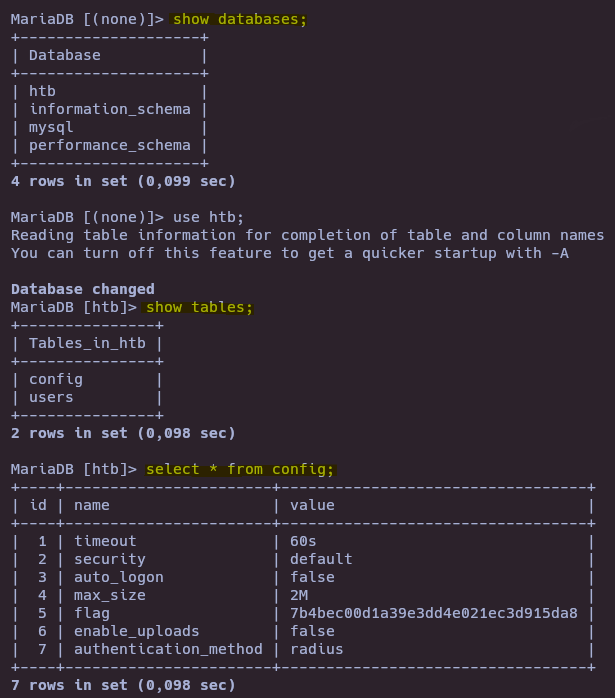Image resolution: width=615 pixels, height=698 pixels.
Task: Click the 'select * from config;' command
Action: tap(240, 470)
